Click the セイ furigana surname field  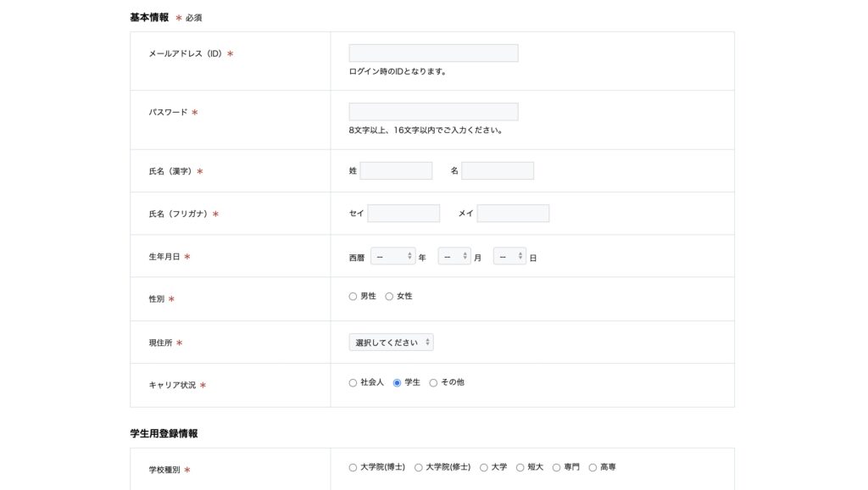403,214
